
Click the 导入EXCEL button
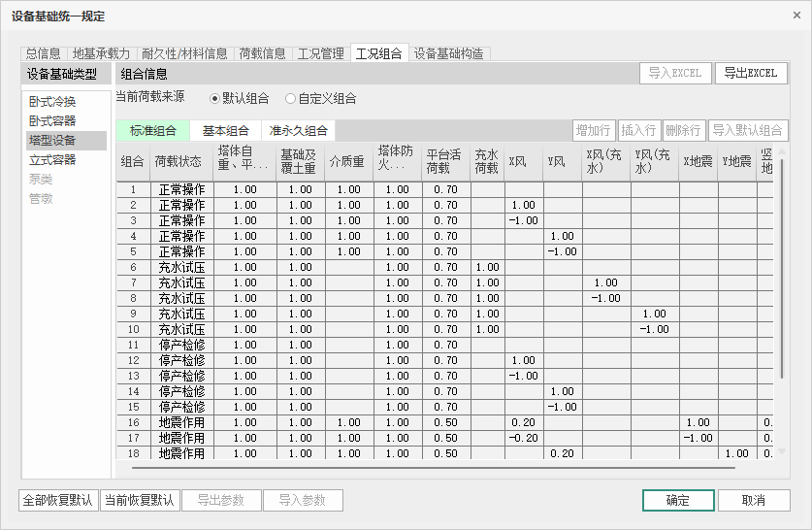pyautogui.click(x=675, y=73)
